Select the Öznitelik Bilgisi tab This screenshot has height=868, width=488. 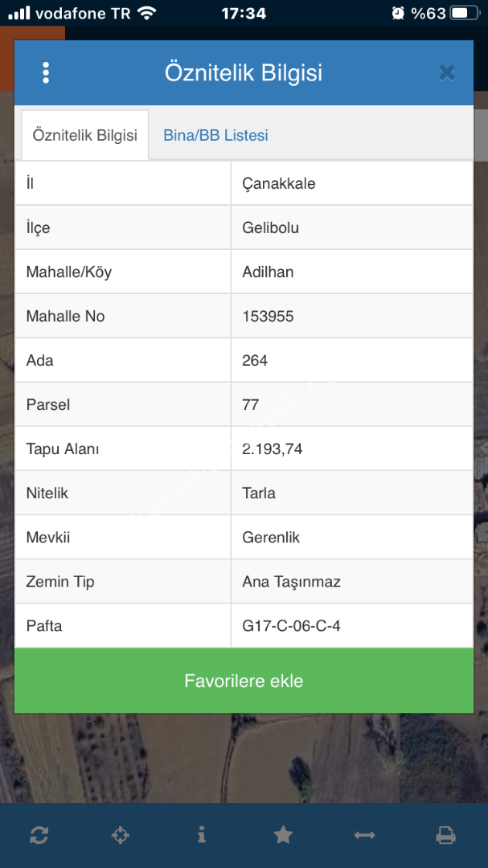coord(84,135)
